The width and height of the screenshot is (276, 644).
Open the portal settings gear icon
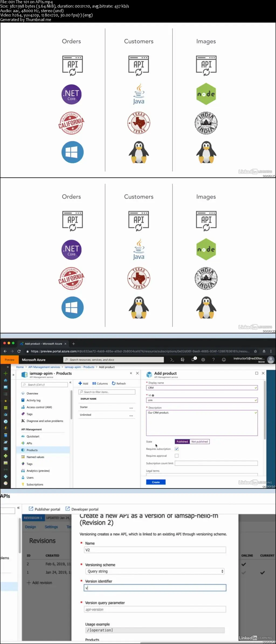point(203,360)
